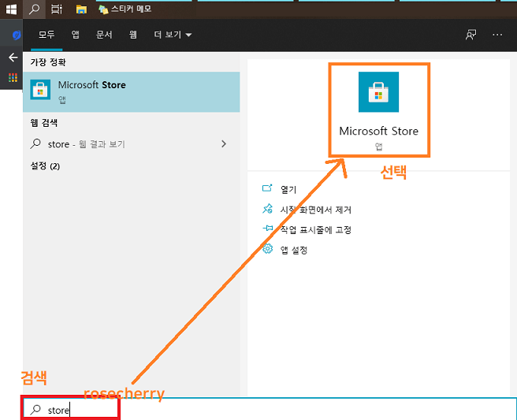This screenshot has height=420, width=517.
Task: Select the Microsoft Store best match result
Action: coord(132,92)
